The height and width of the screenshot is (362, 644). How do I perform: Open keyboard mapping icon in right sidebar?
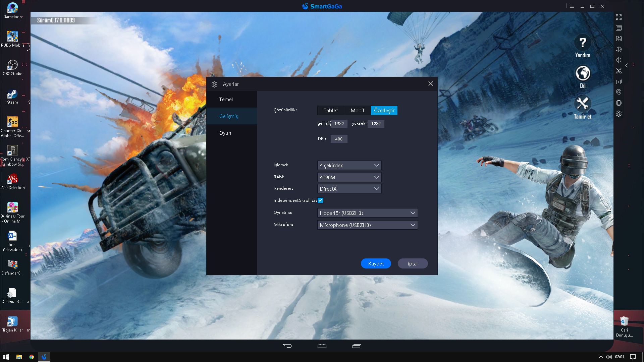pyautogui.click(x=619, y=28)
